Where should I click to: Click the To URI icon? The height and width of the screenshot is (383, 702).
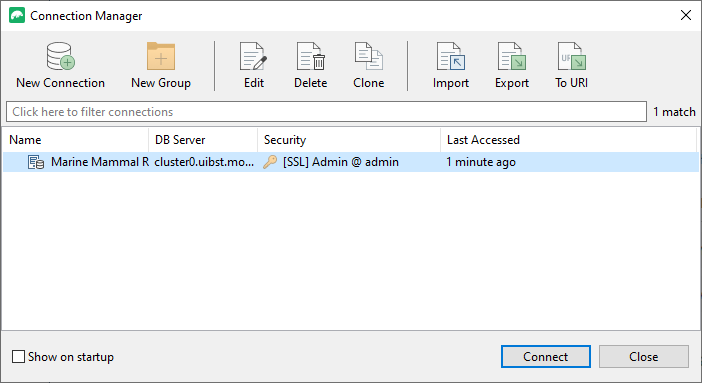(x=571, y=56)
